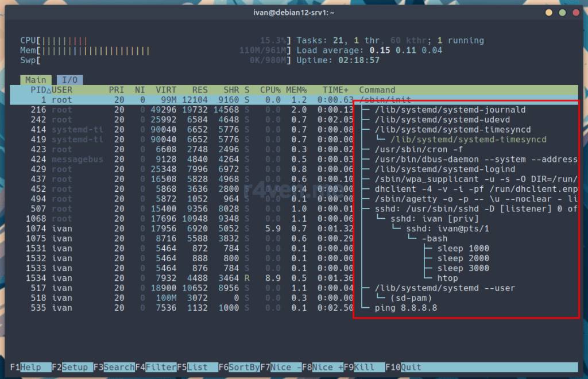Screen dimensions: 588x379
Task: Select the Main tab
Action: [x=36, y=80]
